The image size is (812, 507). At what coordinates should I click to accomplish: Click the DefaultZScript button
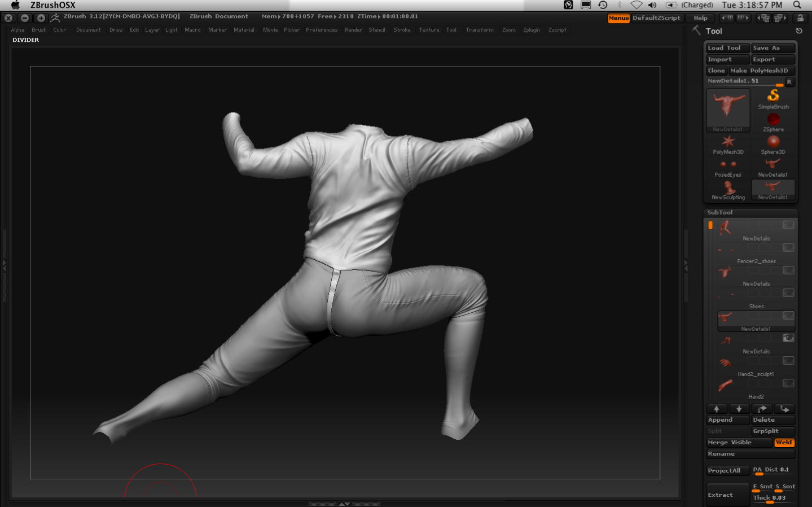pyautogui.click(x=656, y=18)
